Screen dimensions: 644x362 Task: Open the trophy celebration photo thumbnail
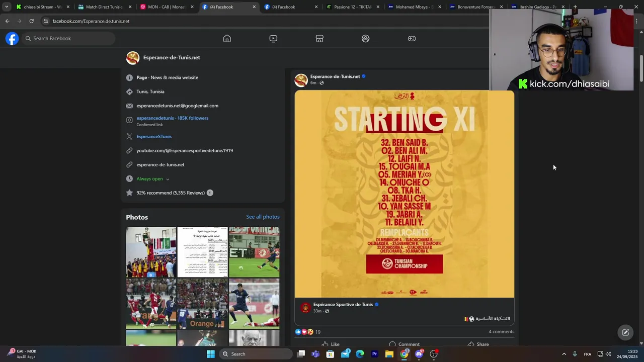coord(151,252)
